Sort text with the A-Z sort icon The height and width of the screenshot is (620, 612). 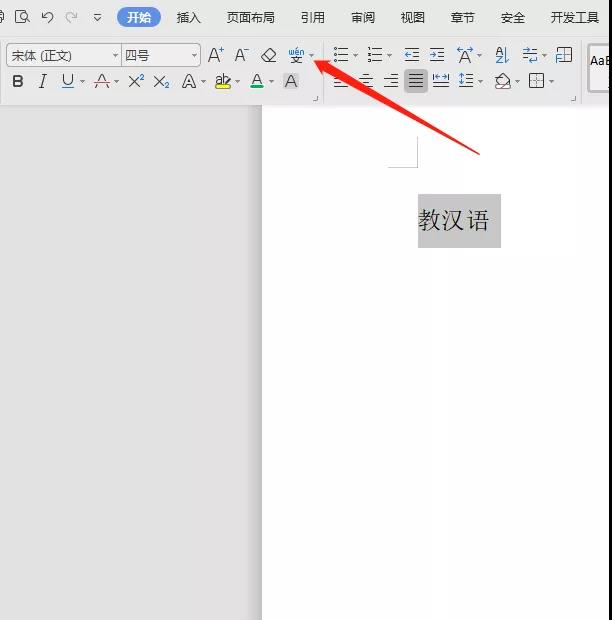pyautogui.click(x=502, y=55)
